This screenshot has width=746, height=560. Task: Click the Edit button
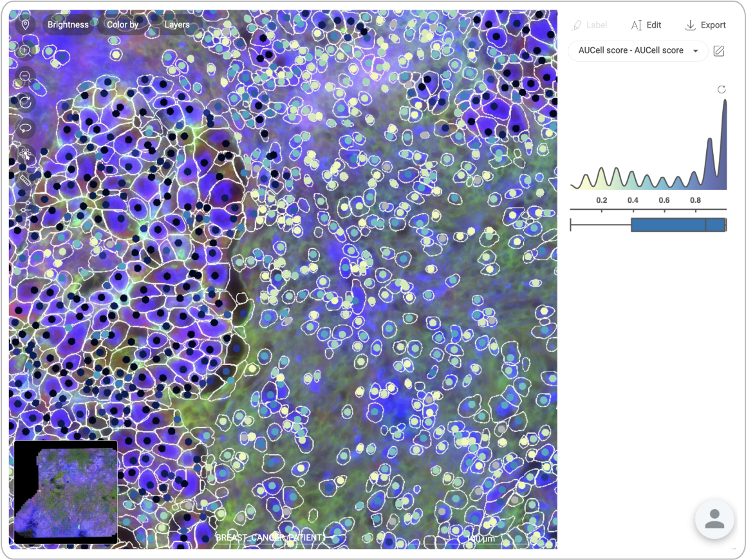646,25
